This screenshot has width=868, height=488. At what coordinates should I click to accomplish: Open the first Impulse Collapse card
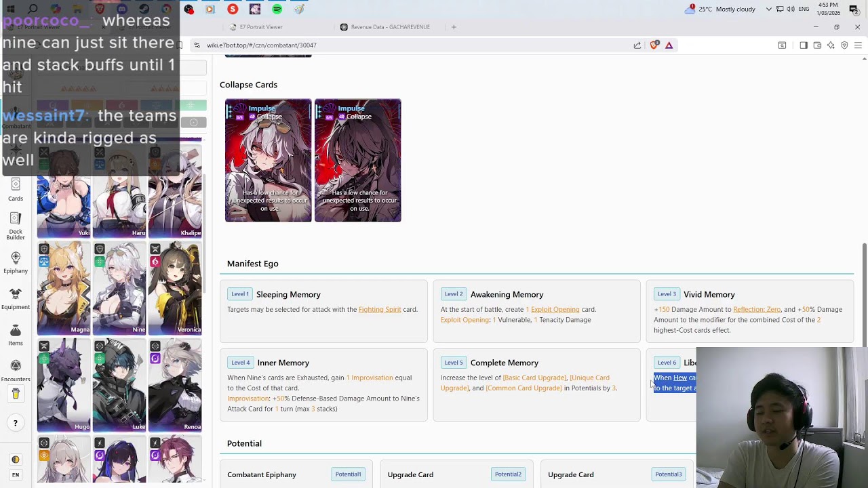pyautogui.click(x=269, y=161)
